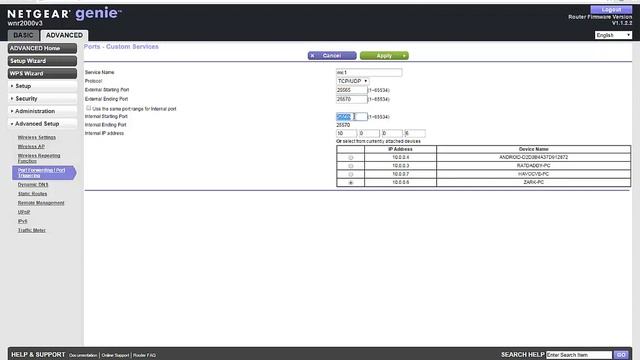Click the Cancel button
This screenshot has height=360, width=640.
[332, 56]
